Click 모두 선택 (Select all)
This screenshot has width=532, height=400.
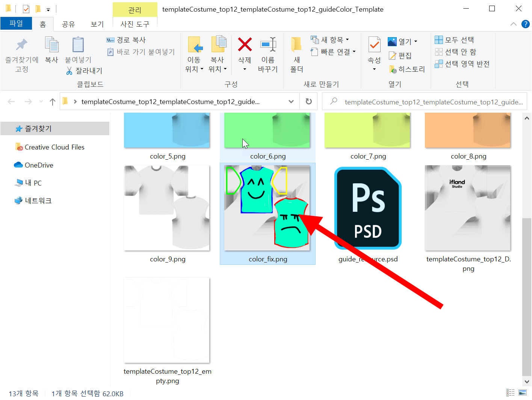(x=454, y=40)
